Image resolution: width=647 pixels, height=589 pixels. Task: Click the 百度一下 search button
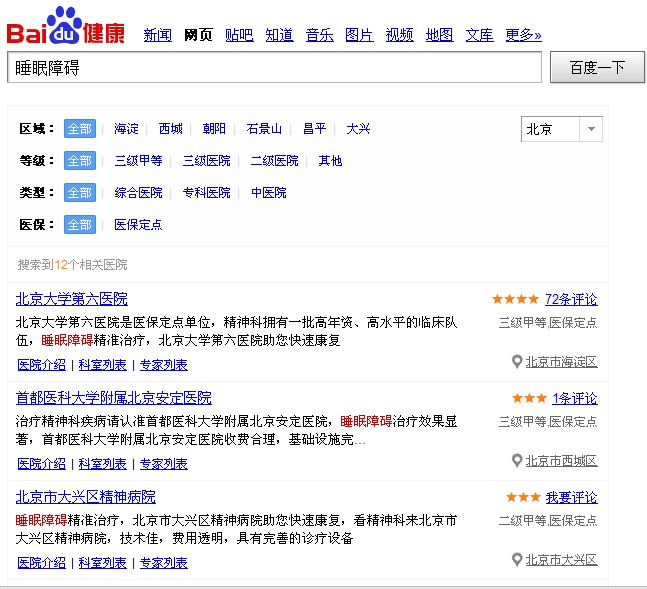coord(597,67)
